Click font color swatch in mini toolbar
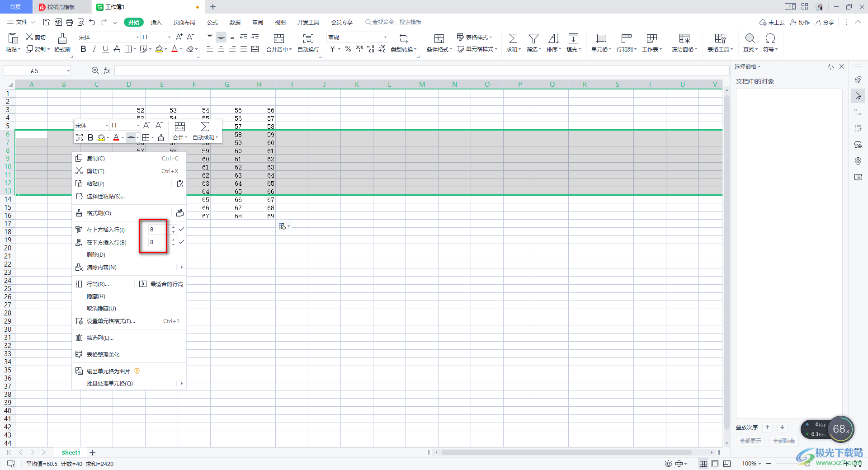Image resolution: width=868 pixels, height=470 pixels. pyautogui.click(x=116, y=137)
